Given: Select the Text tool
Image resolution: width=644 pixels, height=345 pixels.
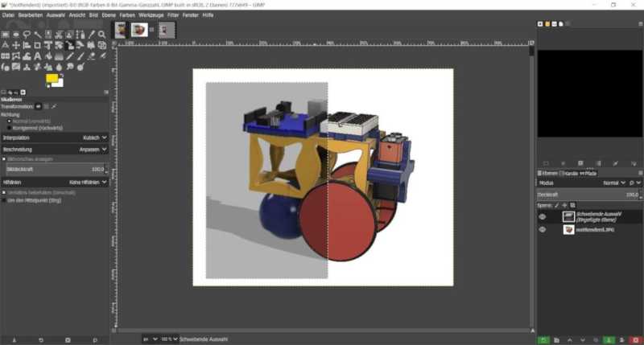Looking at the screenshot, I should pyautogui.click(x=37, y=55).
